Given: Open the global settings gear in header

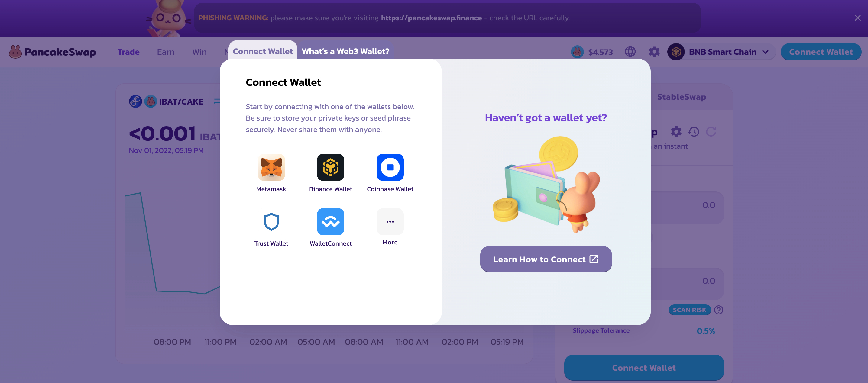Looking at the screenshot, I should pyautogui.click(x=654, y=52).
